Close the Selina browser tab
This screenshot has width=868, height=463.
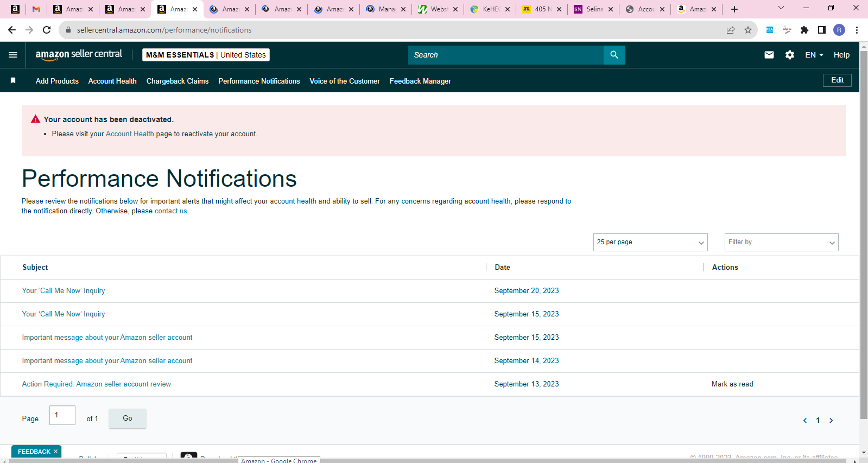[x=611, y=9]
